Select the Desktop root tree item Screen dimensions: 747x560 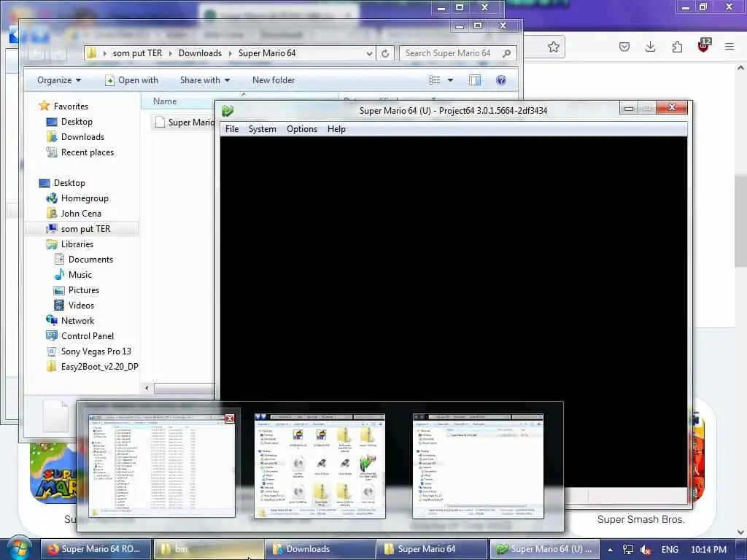[69, 183]
